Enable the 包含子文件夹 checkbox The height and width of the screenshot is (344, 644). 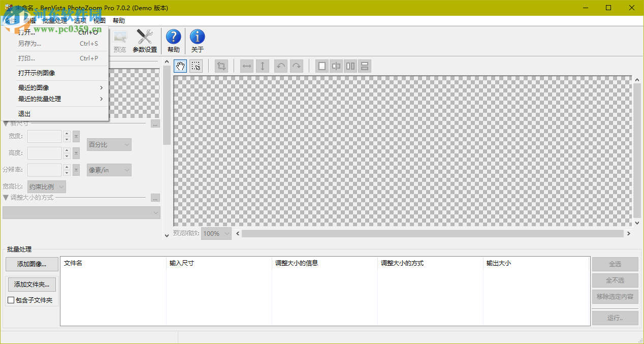[11, 299]
